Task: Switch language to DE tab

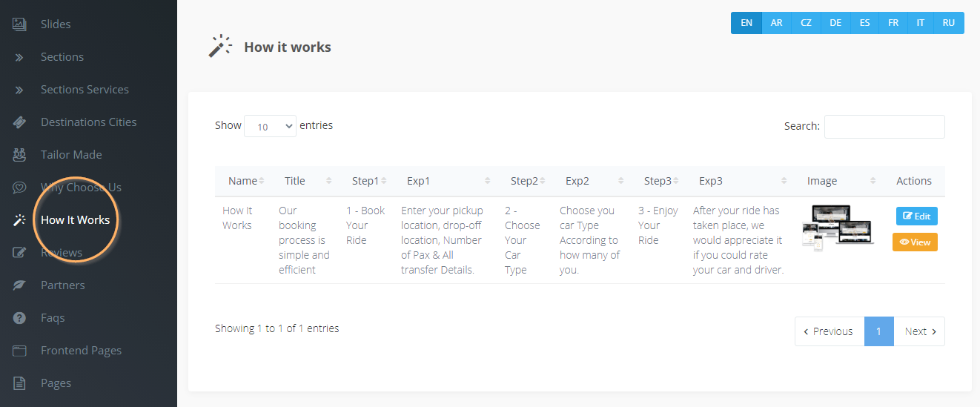Action: (835, 23)
